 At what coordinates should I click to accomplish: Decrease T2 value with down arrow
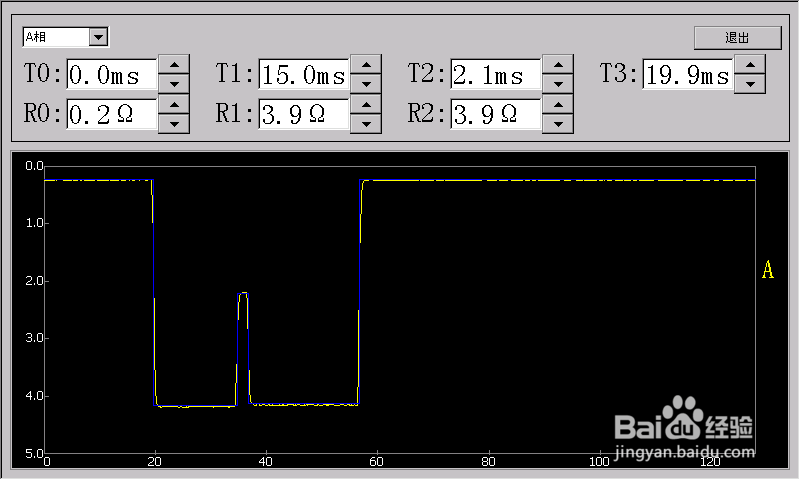pos(558,84)
